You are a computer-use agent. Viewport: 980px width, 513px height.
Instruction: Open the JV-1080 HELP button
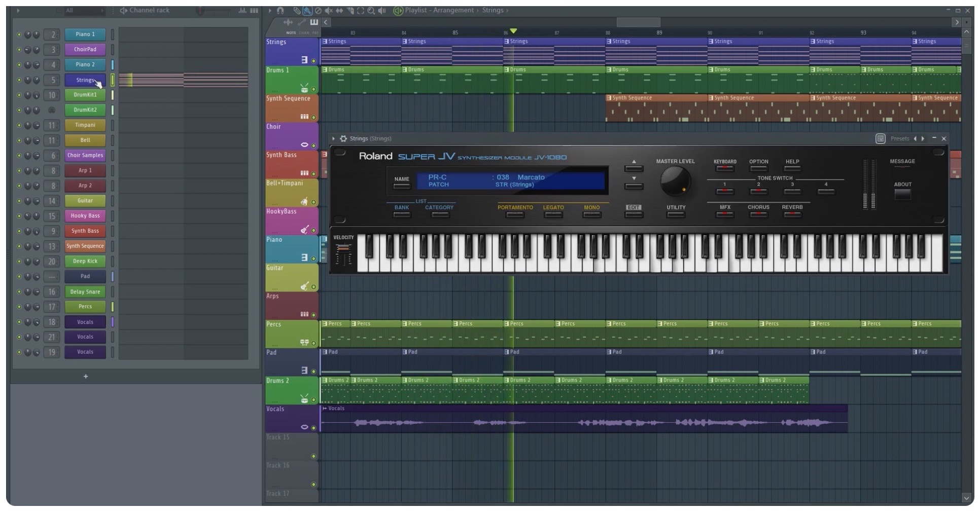coord(792,168)
